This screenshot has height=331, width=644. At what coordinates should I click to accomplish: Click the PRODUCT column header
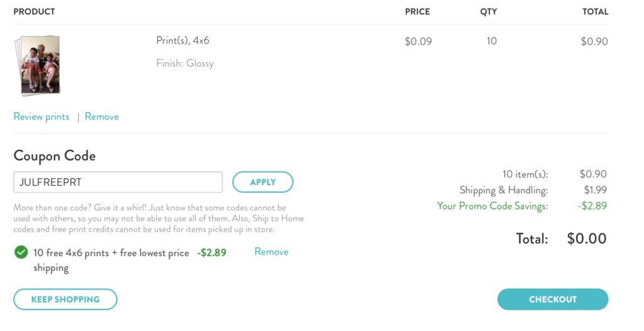(x=34, y=12)
